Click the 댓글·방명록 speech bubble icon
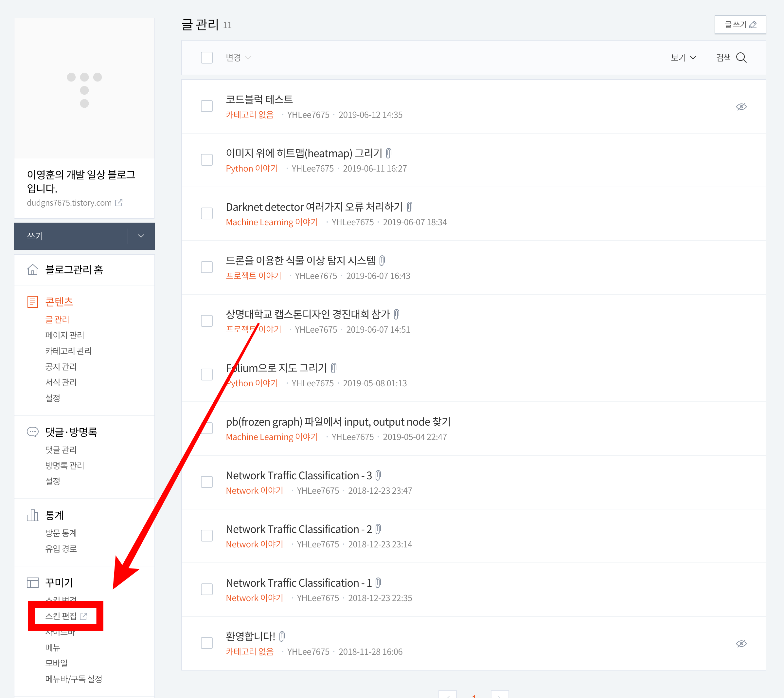 [33, 432]
